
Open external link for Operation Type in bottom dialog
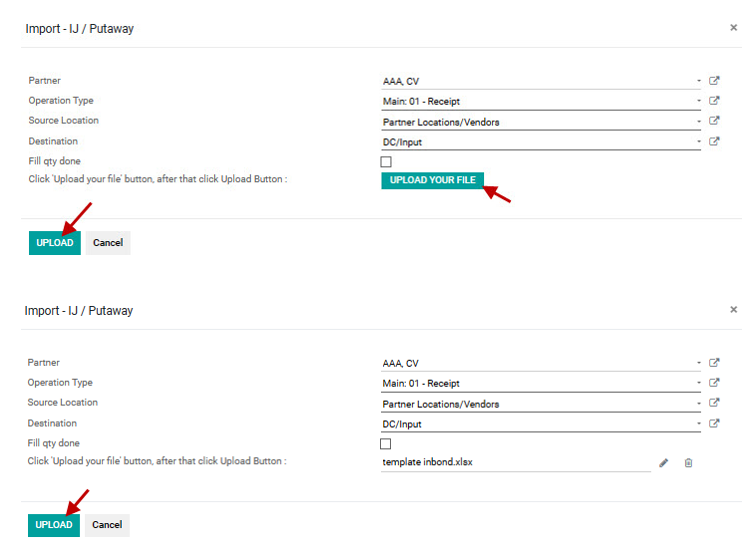pyautogui.click(x=714, y=383)
